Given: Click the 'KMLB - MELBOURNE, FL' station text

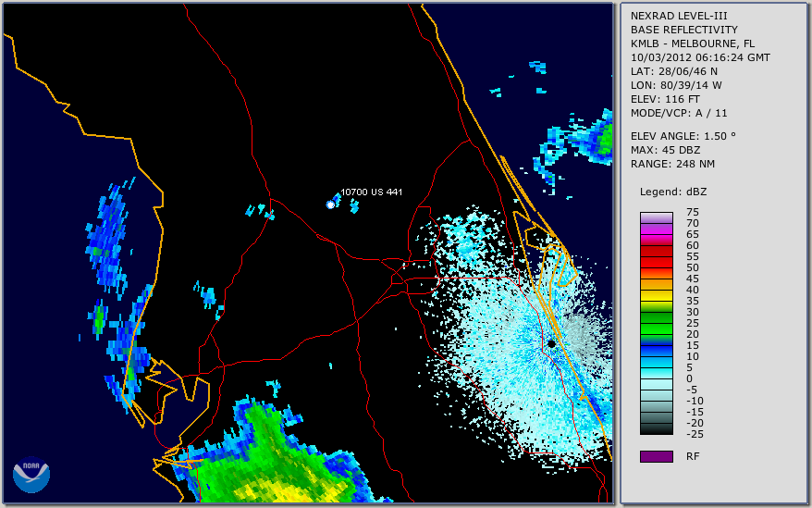Looking at the screenshot, I should (x=693, y=43).
